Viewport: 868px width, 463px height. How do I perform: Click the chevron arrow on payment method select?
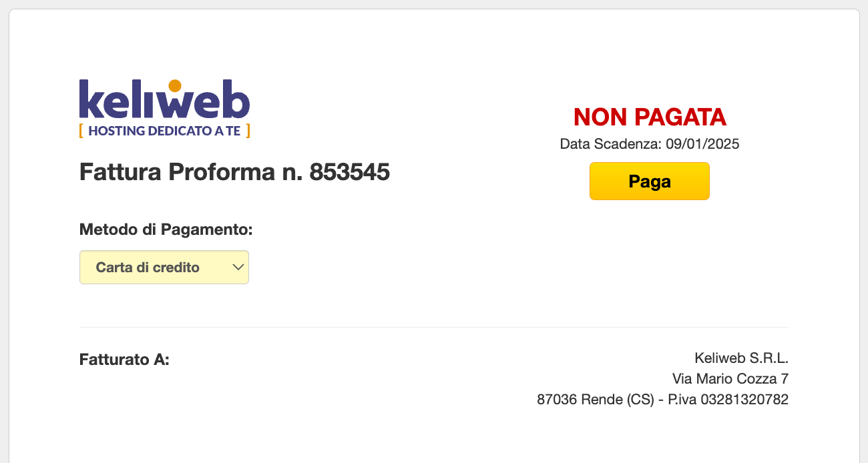(x=238, y=267)
